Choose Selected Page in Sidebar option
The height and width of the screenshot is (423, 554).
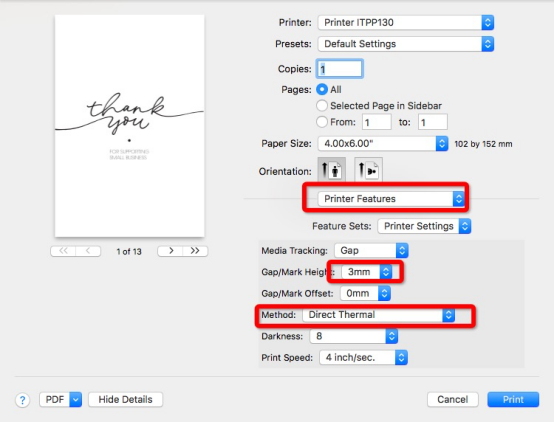click(x=322, y=105)
